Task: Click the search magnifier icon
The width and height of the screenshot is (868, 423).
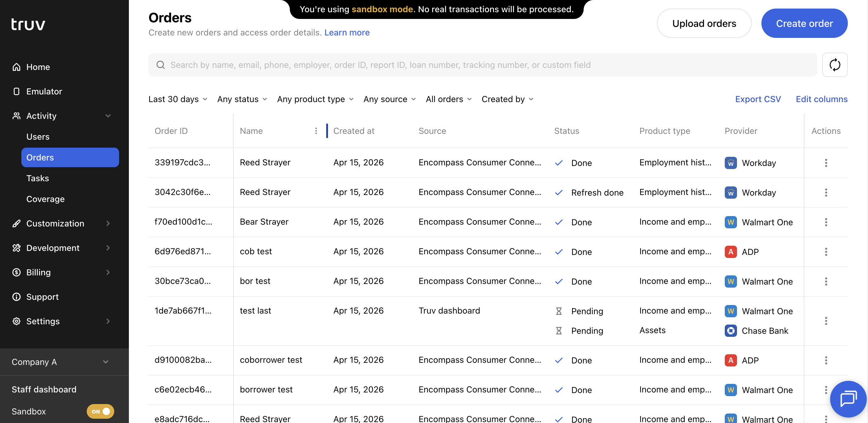Action: tap(161, 65)
